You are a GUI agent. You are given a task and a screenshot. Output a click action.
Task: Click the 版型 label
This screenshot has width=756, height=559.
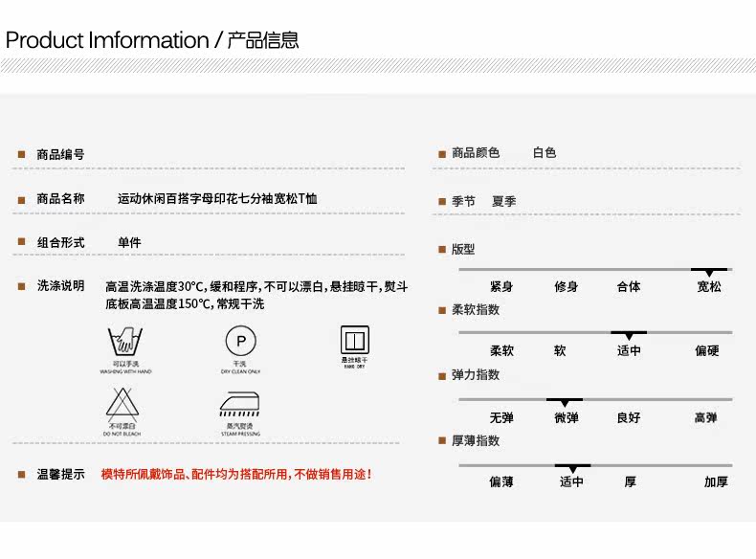463,250
